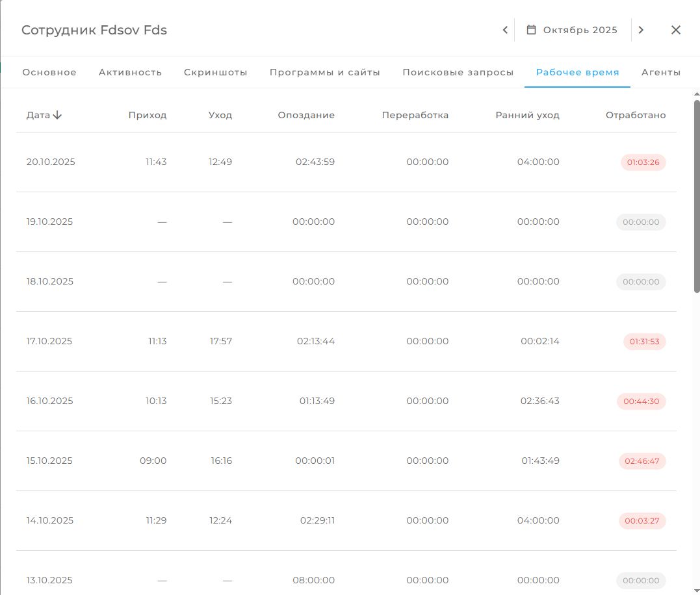Screen dimensions: 700x595
Task: Click the Отработано column header
Action: tap(636, 115)
